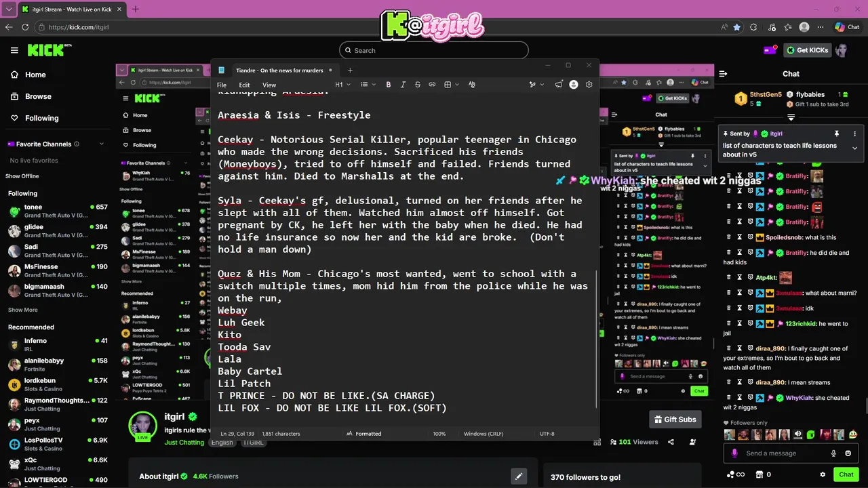
Task: Open the emoji picker in chat box
Action: 848,453
